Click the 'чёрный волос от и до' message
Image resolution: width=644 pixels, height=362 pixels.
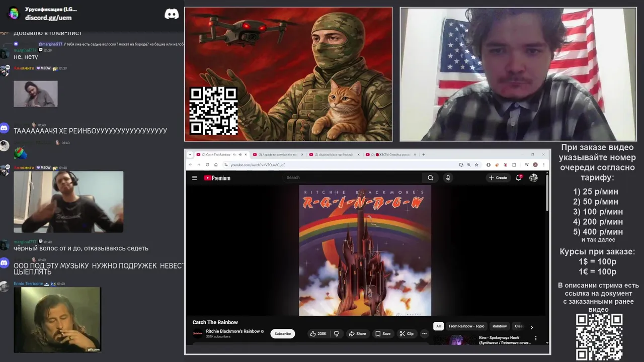(81, 248)
